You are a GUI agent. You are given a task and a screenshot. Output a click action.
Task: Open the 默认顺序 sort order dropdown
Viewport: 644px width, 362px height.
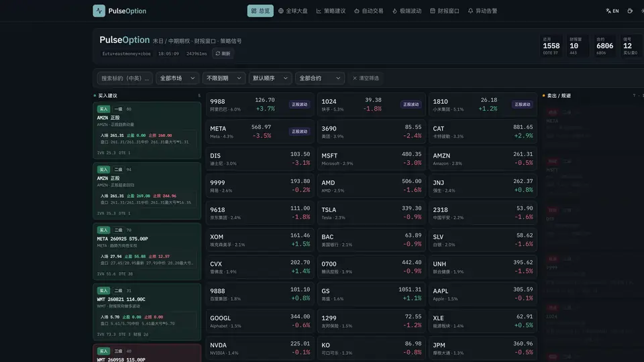270,78
